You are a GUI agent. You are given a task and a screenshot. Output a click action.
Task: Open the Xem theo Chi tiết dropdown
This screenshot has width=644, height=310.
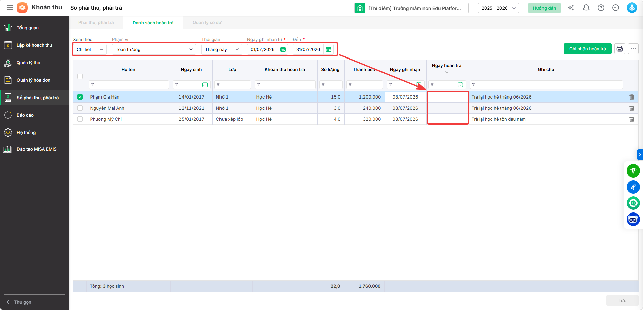pyautogui.click(x=90, y=49)
